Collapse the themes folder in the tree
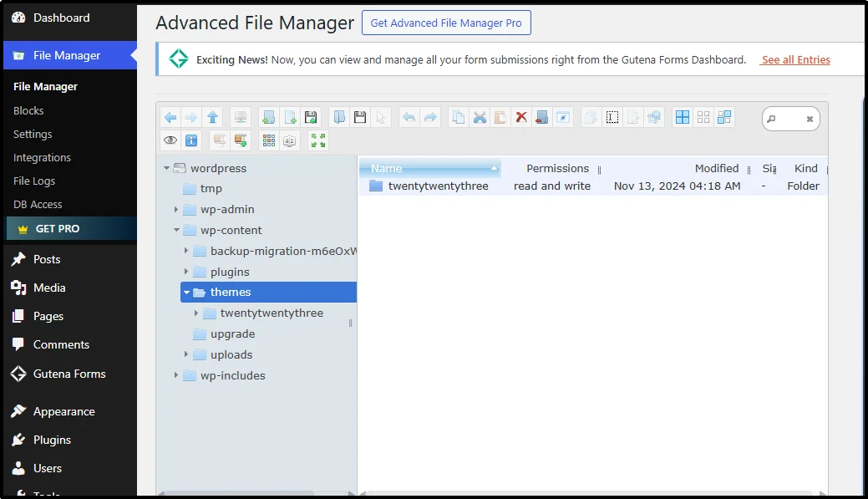Viewport: 868px width, 499px height. (186, 292)
